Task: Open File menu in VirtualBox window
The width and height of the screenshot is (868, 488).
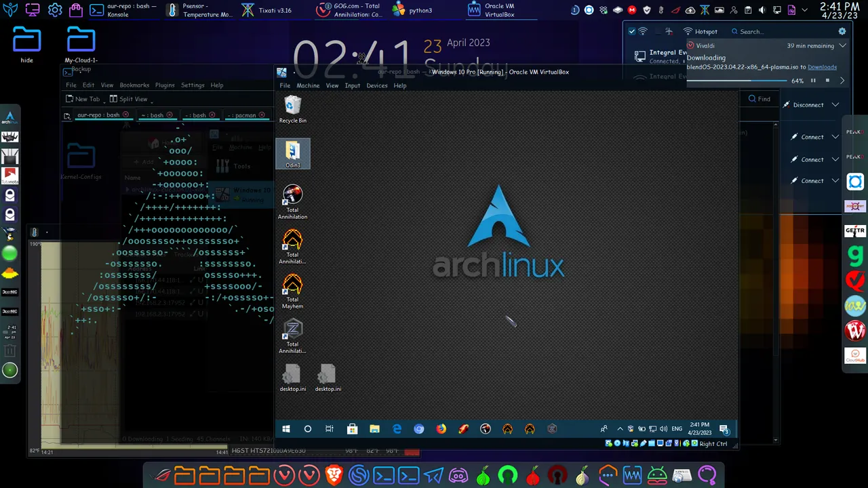Action: (285, 85)
